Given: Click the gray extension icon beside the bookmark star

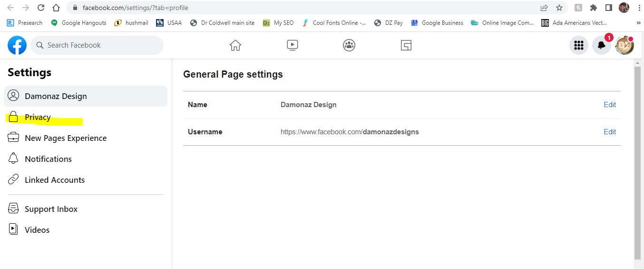Looking at the screenshot, I should (x=578, y=8).
